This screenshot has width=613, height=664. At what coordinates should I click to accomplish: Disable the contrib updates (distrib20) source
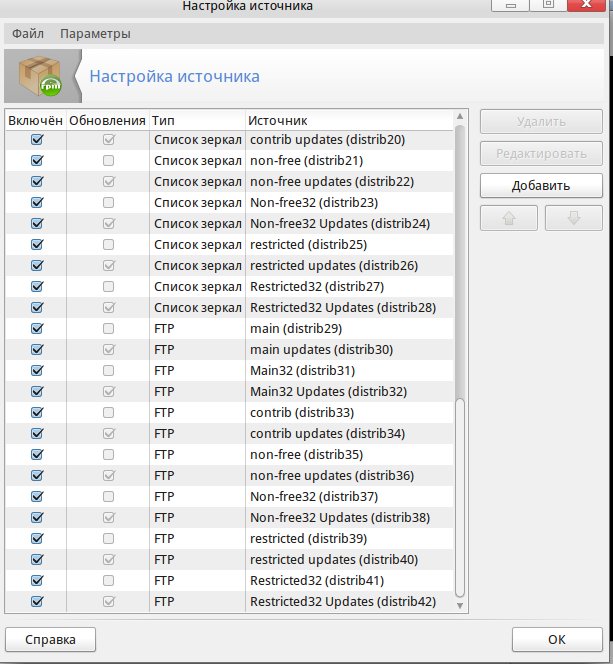[x=37, y=139]
